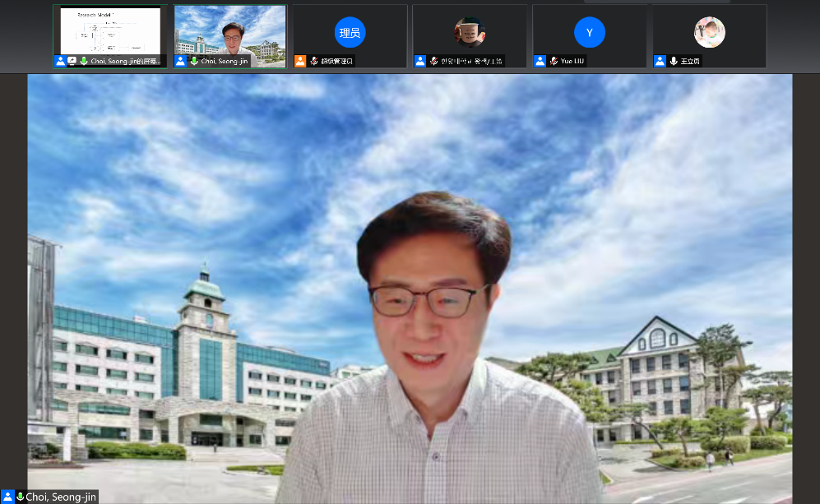Screen dimensions: 820x504
Task: Click the blue user icon on Yue LIU tile
Action: [540, 62]
